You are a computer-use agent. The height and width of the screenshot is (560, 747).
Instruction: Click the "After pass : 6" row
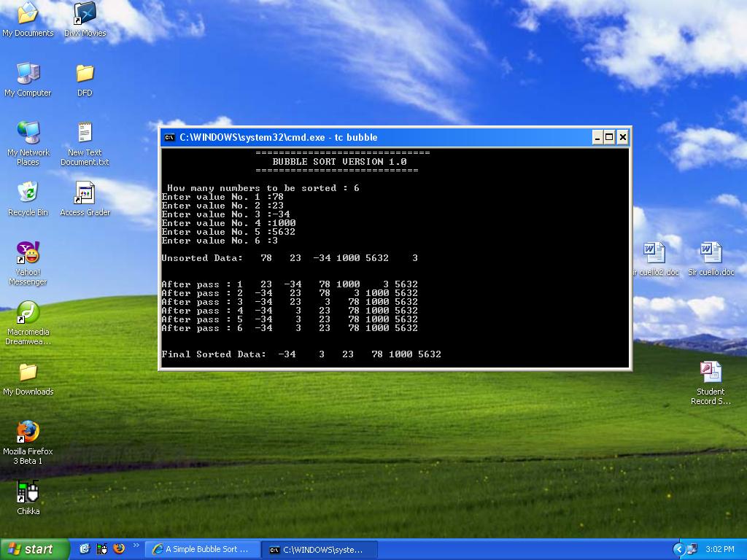(290, 328)
